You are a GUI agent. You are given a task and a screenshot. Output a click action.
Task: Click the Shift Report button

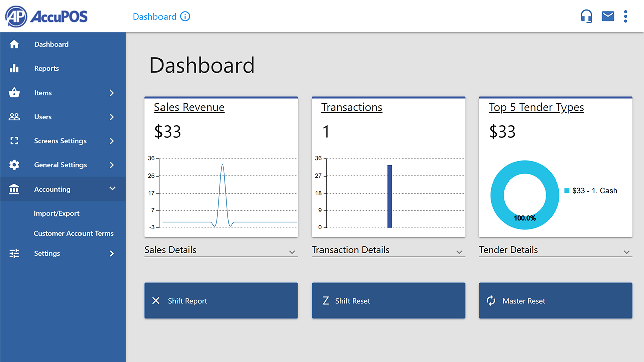point(221,300)
